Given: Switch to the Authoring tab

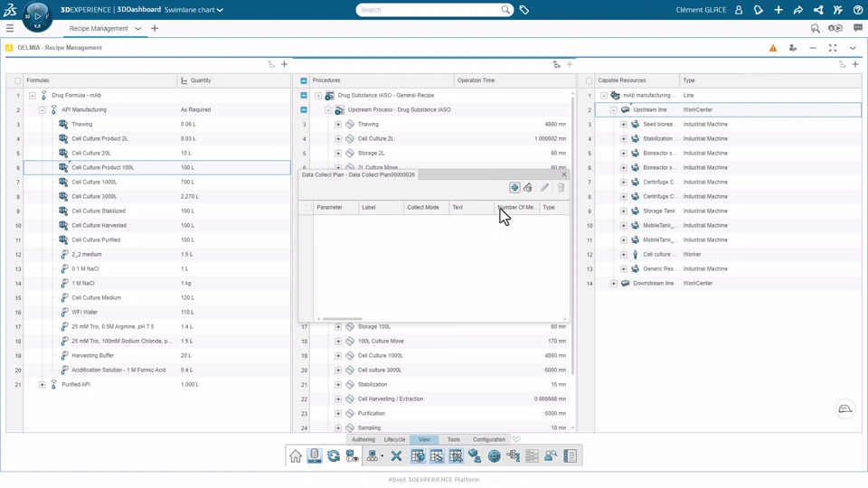Looking at the screenshot, I should [x=363, y=439].
